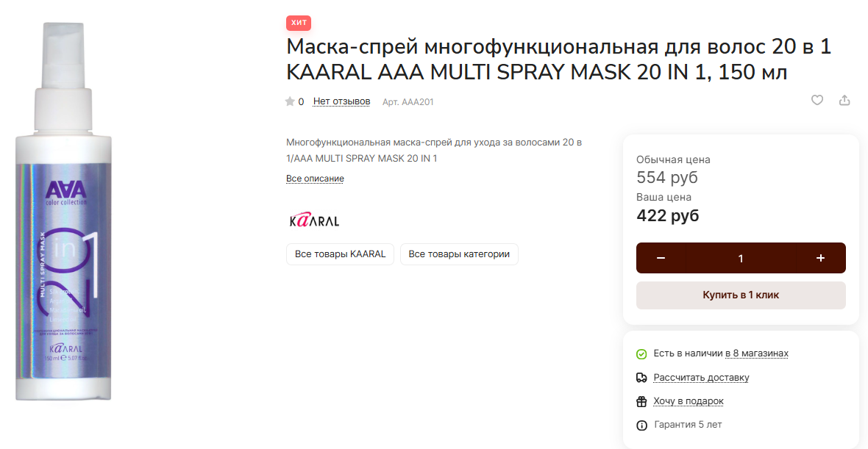The height and width of the screenshot is (449, 868).
Task: Click 'Купить в 1 клик' button
Action: pos(741,295)
